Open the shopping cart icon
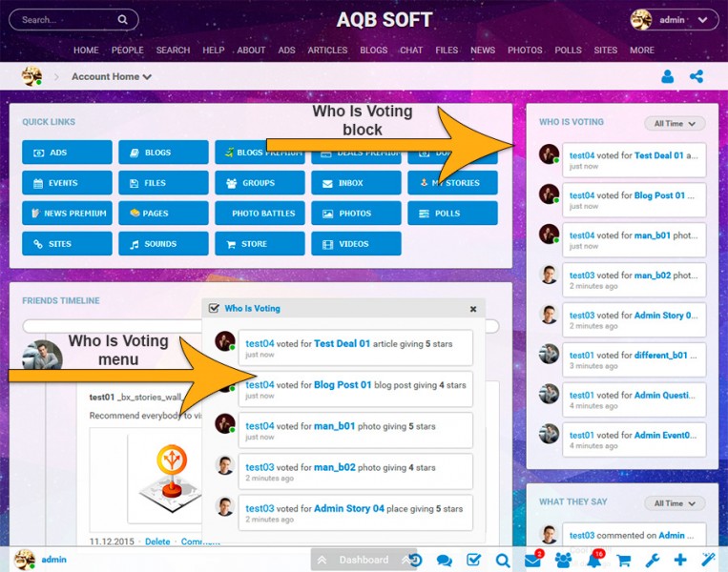728x572 pixels. [624, 561]
